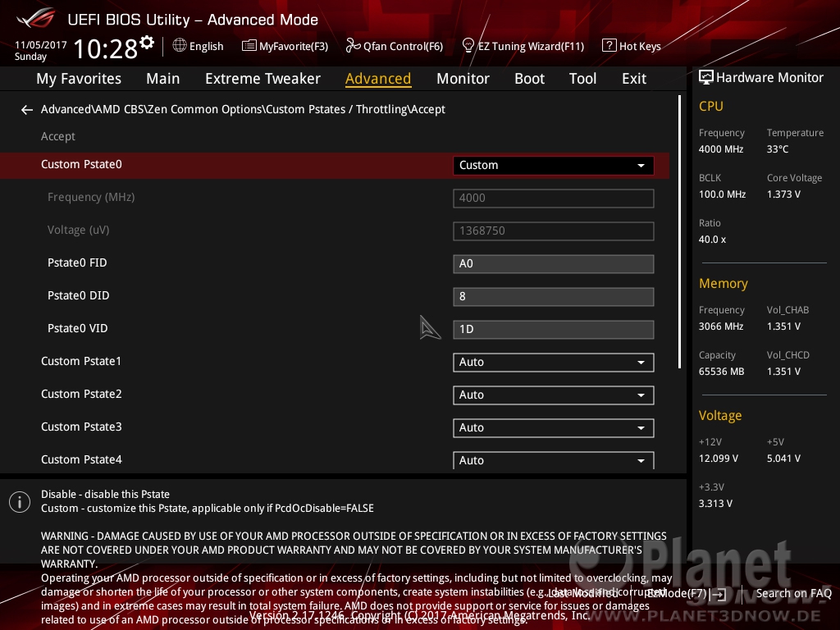
Task: Open the Custom Pstate4 dropdown
Action: [553, 460]
